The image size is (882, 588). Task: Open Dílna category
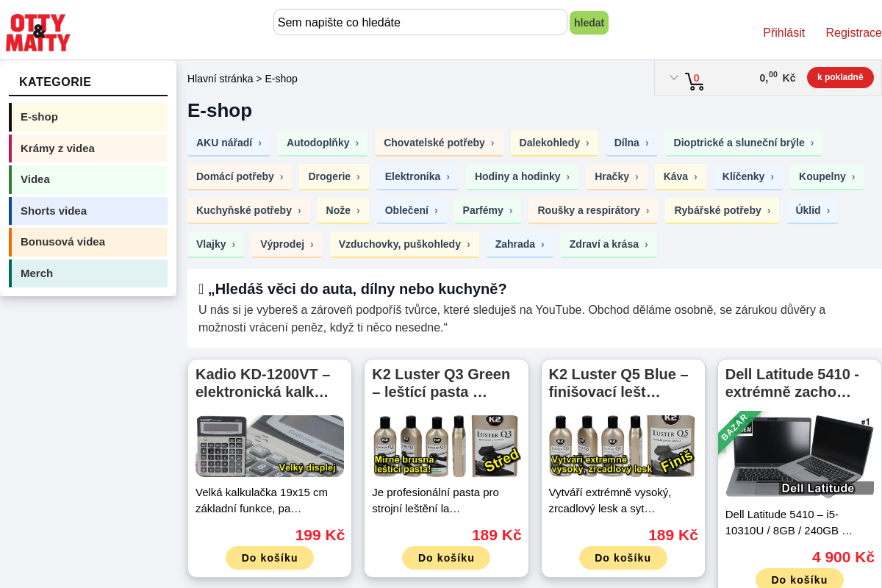(631, 143)
